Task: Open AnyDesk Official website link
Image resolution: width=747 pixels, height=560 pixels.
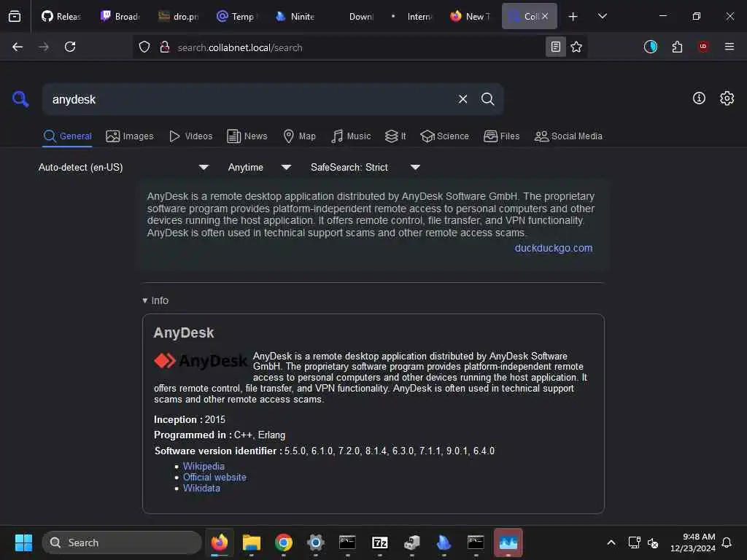Action: [x=214, y=477]
